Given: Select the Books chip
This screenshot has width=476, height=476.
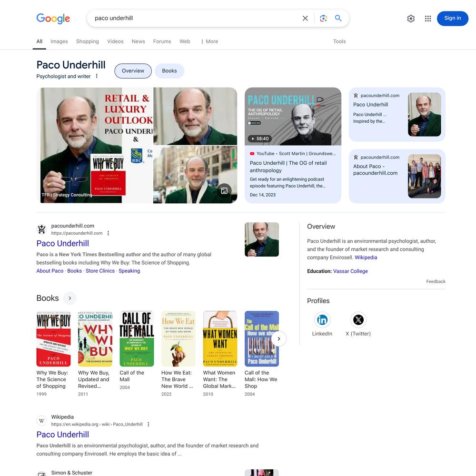Looking at the screenshot, I should (x=169, y=71).
